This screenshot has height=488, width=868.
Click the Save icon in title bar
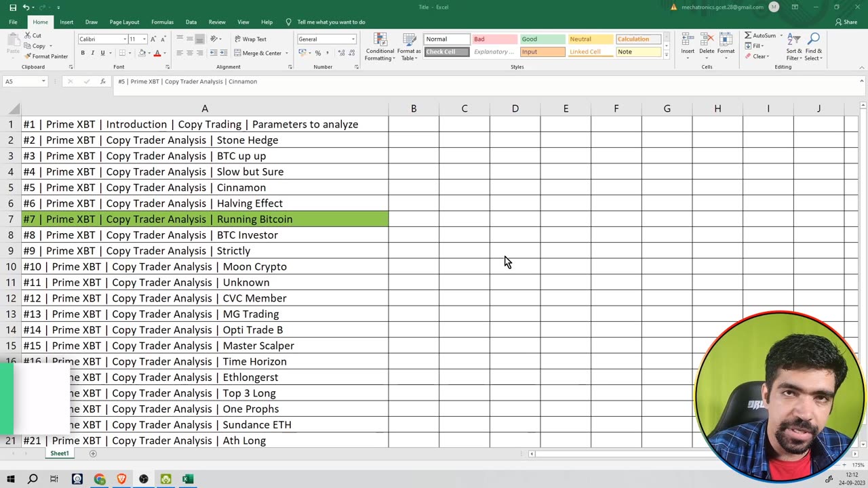pyautogui.click(x=12, y=7)
